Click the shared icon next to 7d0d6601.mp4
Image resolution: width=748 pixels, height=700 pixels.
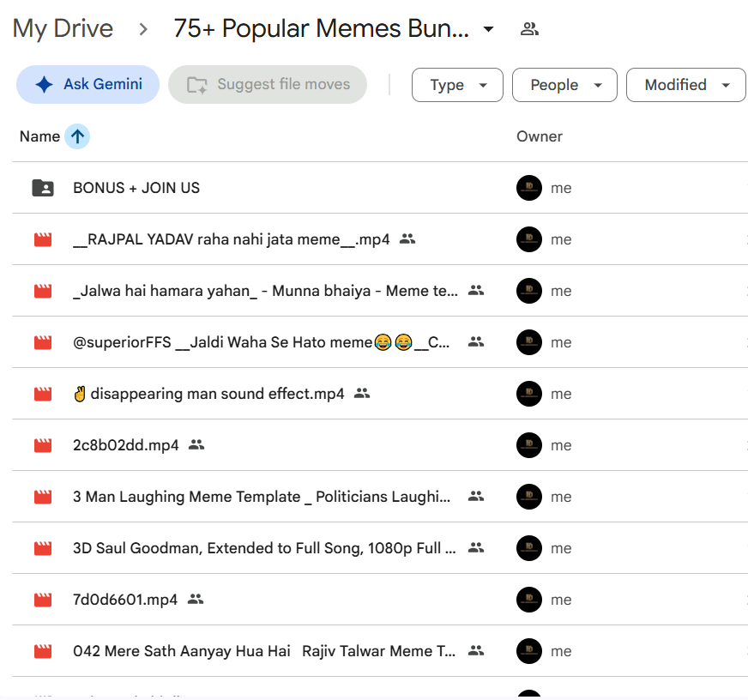tap(196, 600)
